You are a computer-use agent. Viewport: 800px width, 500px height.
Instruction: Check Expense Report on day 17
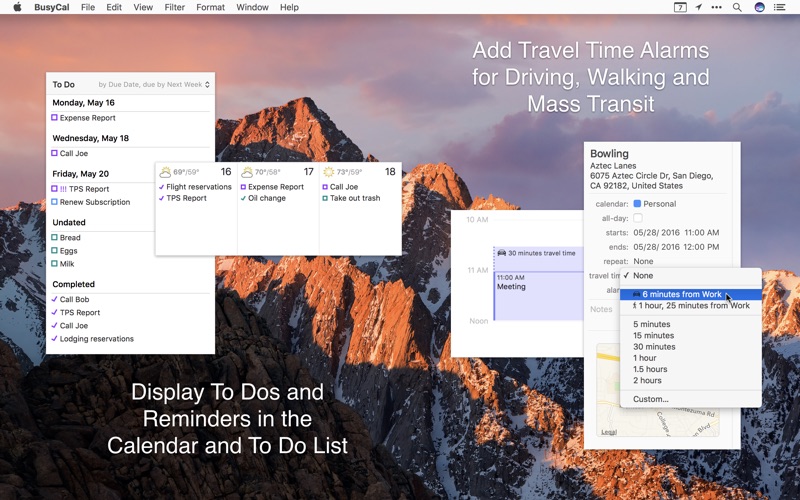click(x=243, y=187)
